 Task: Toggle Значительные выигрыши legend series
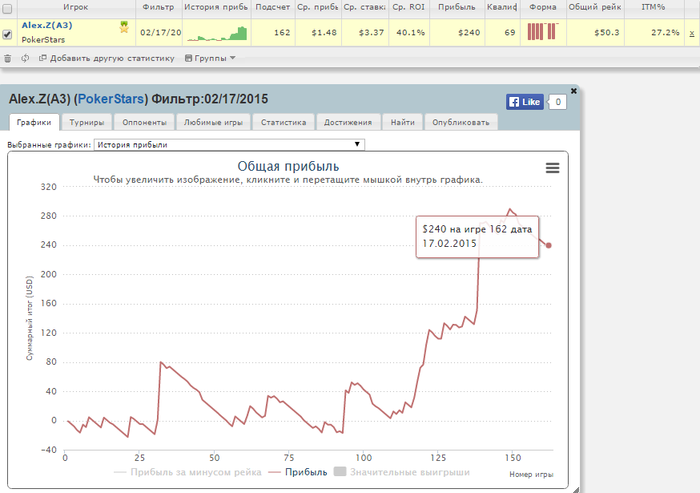click(x=402, y=472)
